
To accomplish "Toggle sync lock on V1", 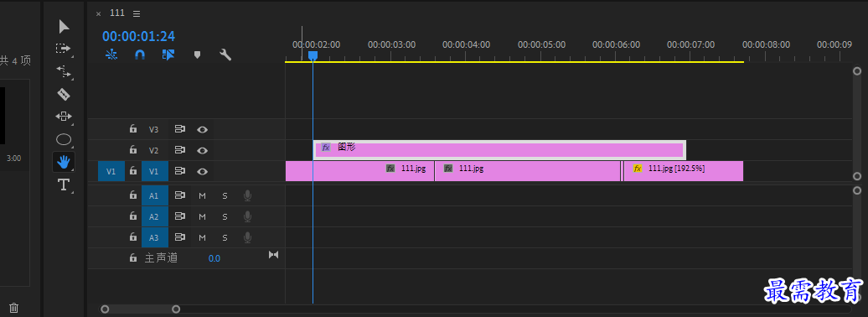I will 180,171.
